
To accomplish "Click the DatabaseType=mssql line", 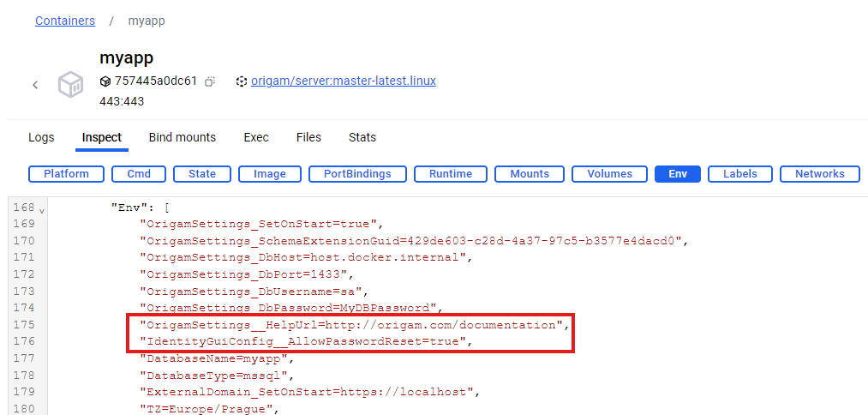I will click(x=217, y=376).
